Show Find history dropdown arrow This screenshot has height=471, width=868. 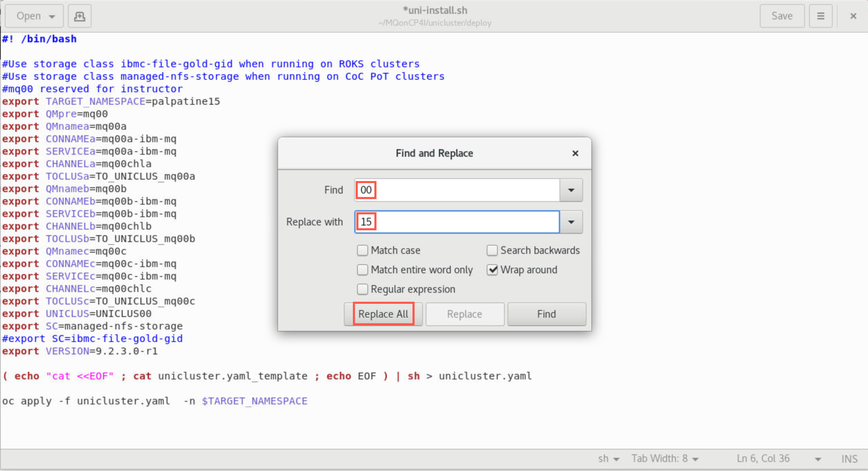pyautogui.click(x=571, y=190)
